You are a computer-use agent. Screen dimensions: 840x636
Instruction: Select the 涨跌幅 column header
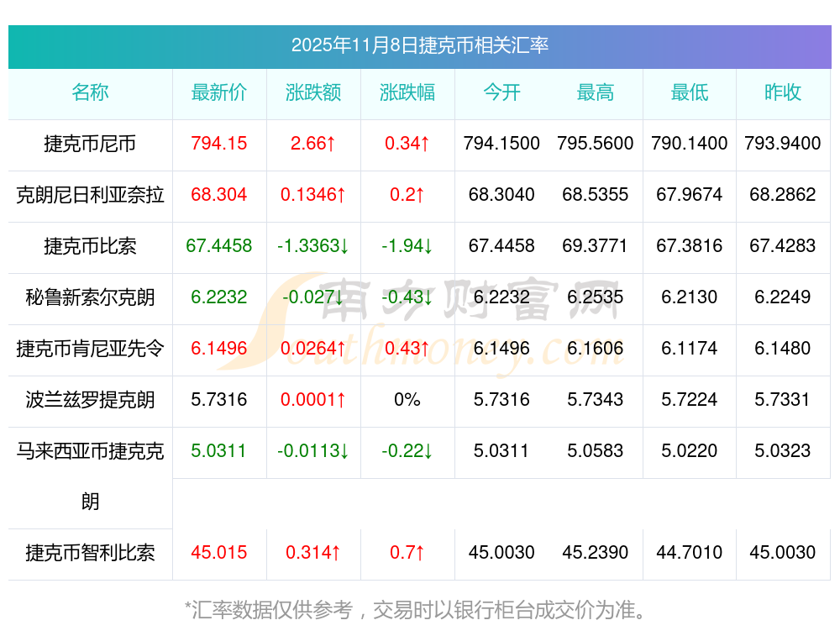[407, 92]
